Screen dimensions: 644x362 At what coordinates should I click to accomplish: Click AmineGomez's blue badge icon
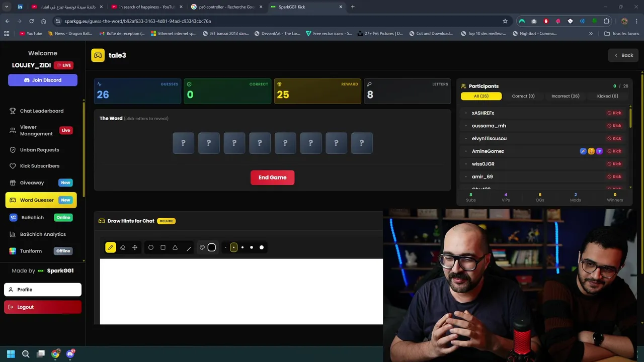tap(583, 151)
